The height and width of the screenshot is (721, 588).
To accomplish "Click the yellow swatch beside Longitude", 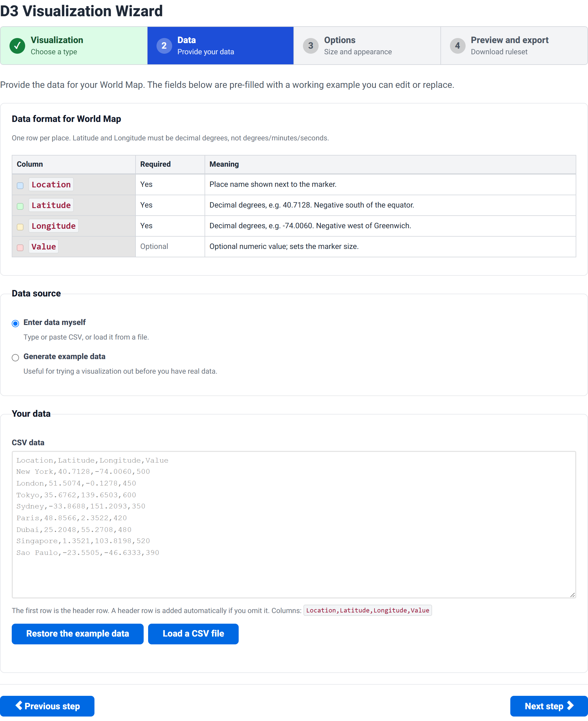I will point(20,227).
